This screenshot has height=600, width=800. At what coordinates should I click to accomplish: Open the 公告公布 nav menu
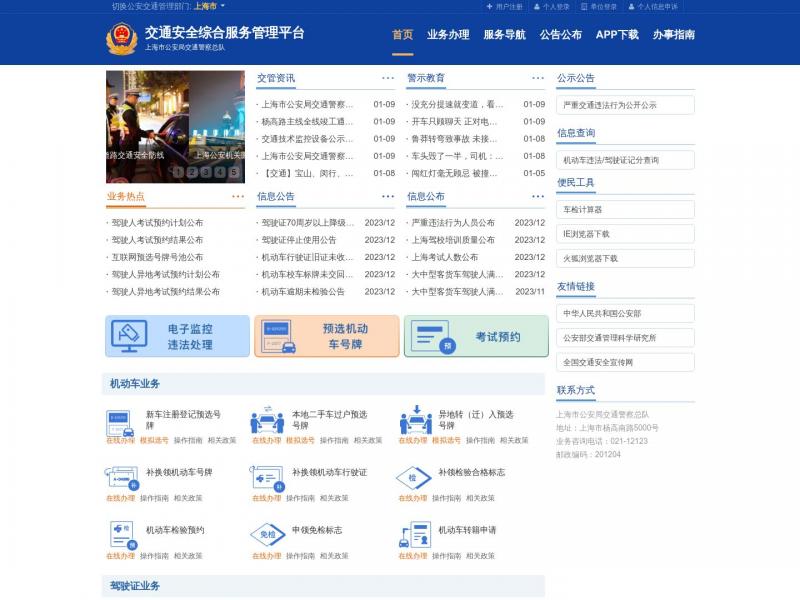561,35
